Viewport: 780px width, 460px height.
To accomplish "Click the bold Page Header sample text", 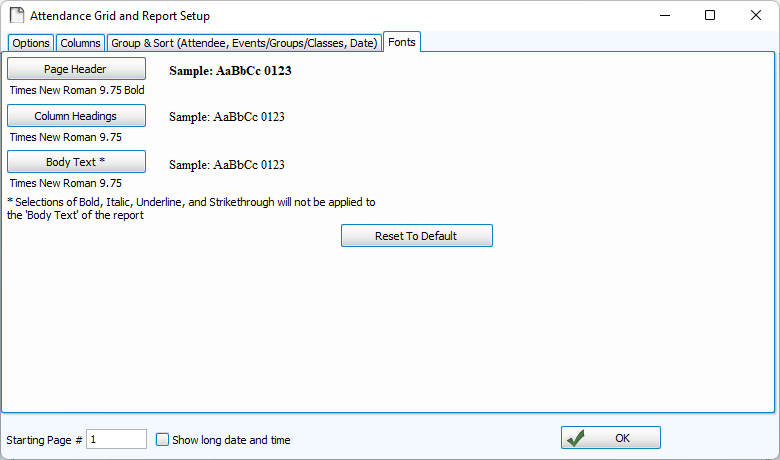I will pyautogui.click(x=230, y=71).
